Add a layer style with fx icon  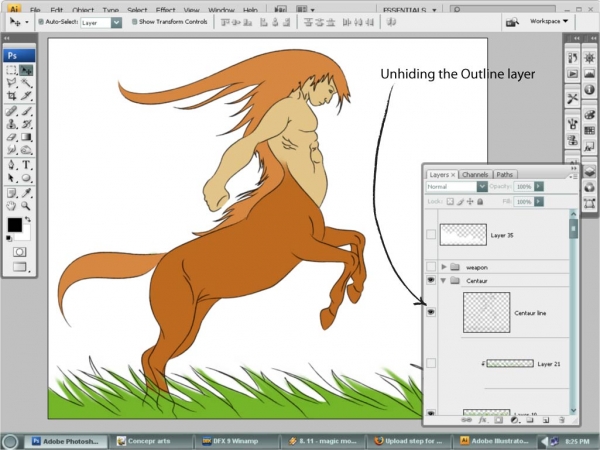click(x=483, y=420)
